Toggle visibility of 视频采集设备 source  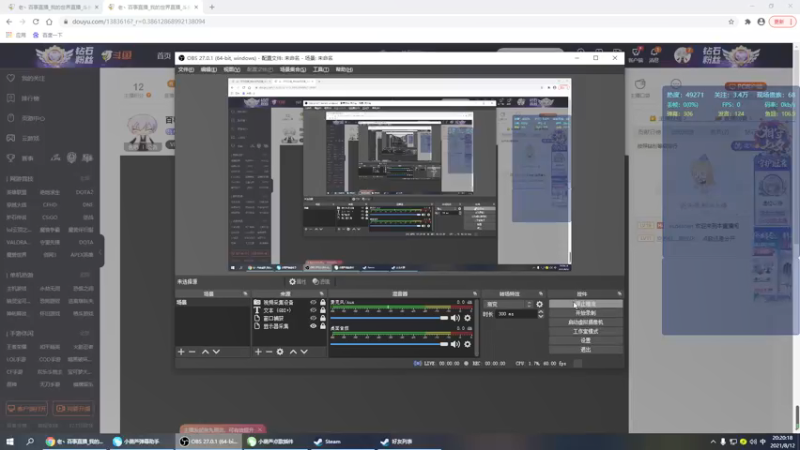click(x=313, y=302)
